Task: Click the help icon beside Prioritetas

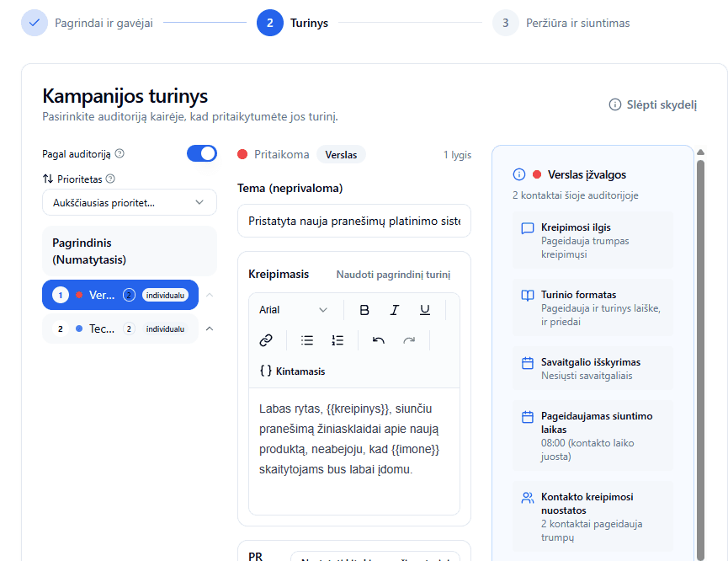Action: pyautogui.click(x=110, y=179)
